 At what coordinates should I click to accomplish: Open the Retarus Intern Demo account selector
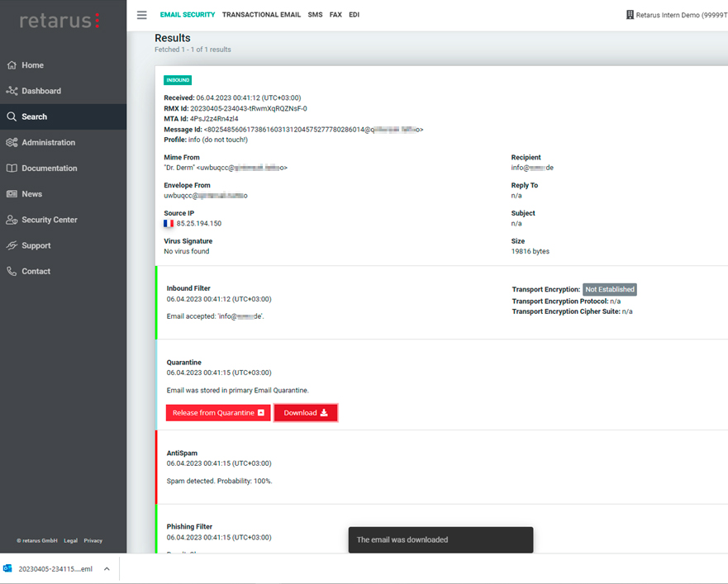coord(677,15)
